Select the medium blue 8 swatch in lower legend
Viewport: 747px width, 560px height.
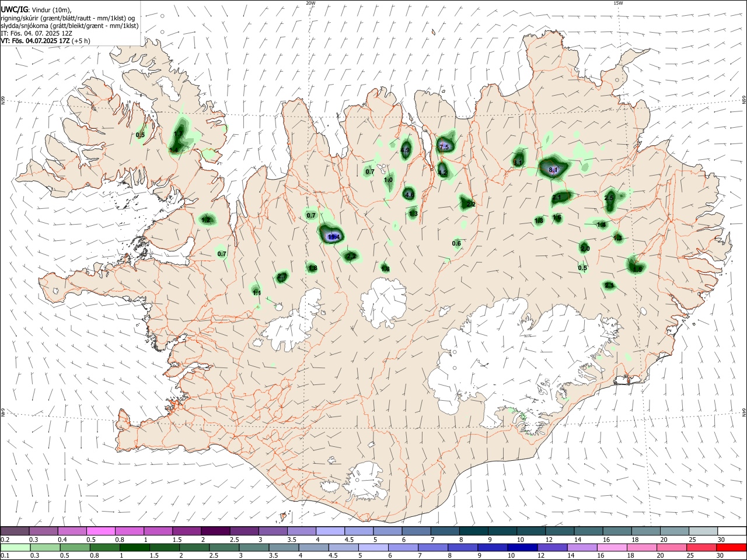coord(463,548)
